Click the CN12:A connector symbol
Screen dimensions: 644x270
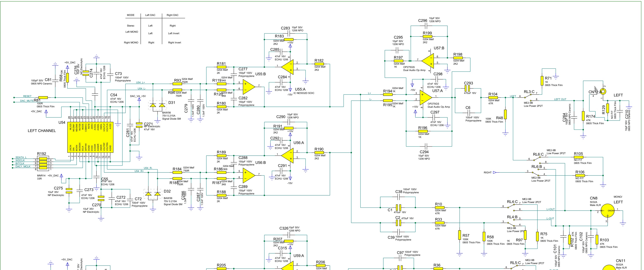603,92
